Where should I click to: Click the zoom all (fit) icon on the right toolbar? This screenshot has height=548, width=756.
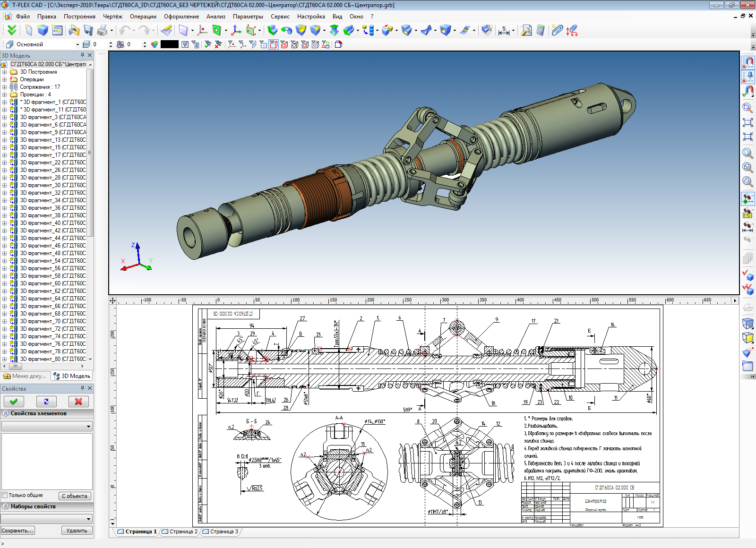[747, 122]
